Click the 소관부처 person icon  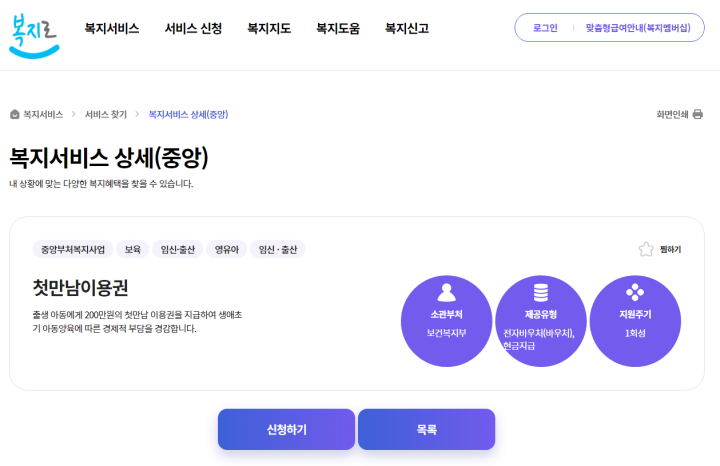pyautogui.click(x=446, y=292)
